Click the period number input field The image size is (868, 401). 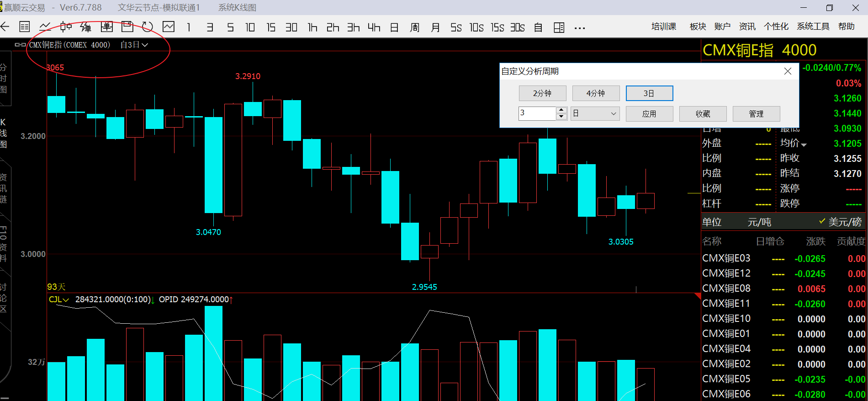tap(537, 113)
